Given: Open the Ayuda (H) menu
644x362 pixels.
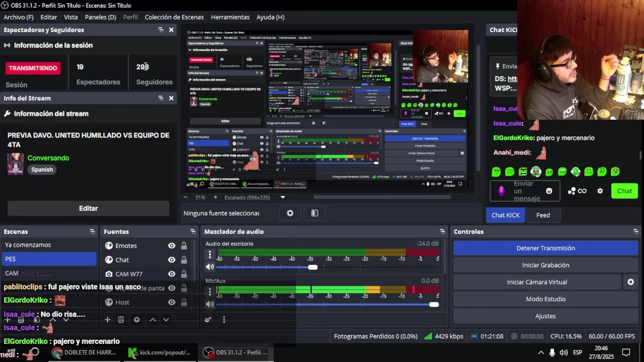Looking at the screenshot, I should pyautogui.click(x=271, y=17).
